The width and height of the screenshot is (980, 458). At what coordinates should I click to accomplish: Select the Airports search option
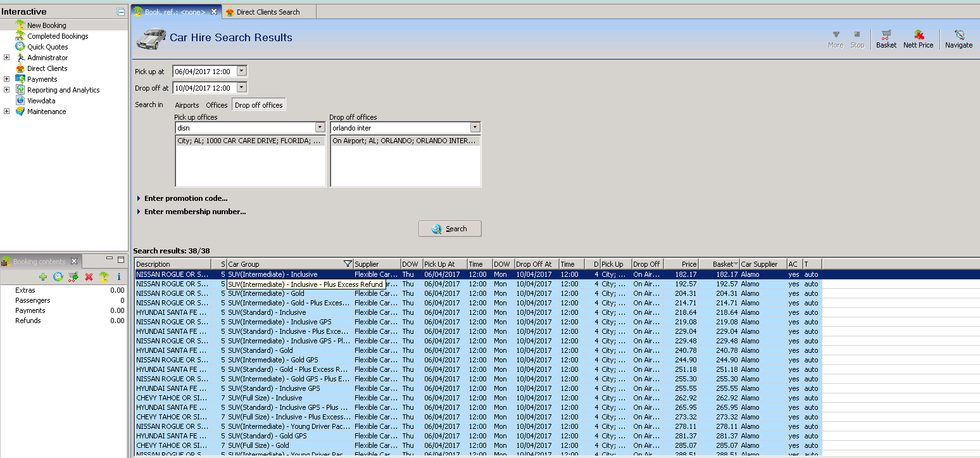(187, 105)
